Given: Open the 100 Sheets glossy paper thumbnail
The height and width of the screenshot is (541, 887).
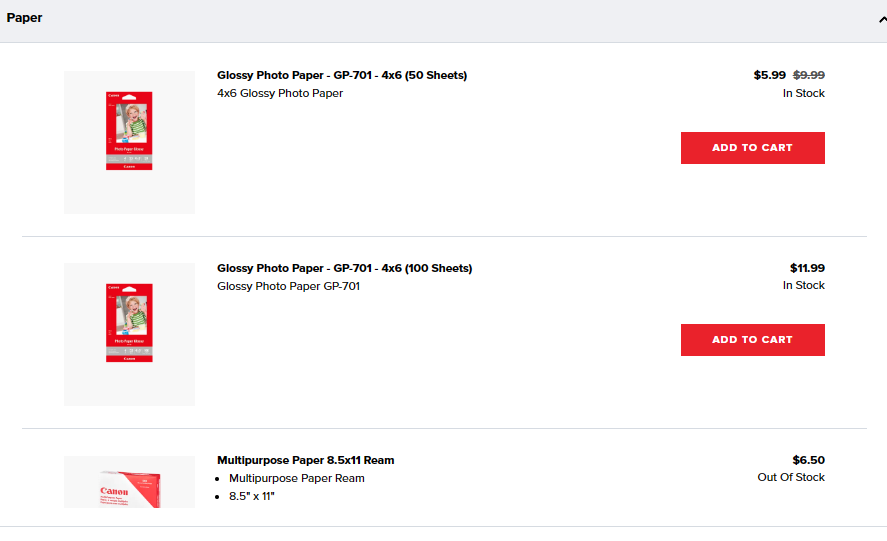Looking at the screenshot, I should 129,334.
